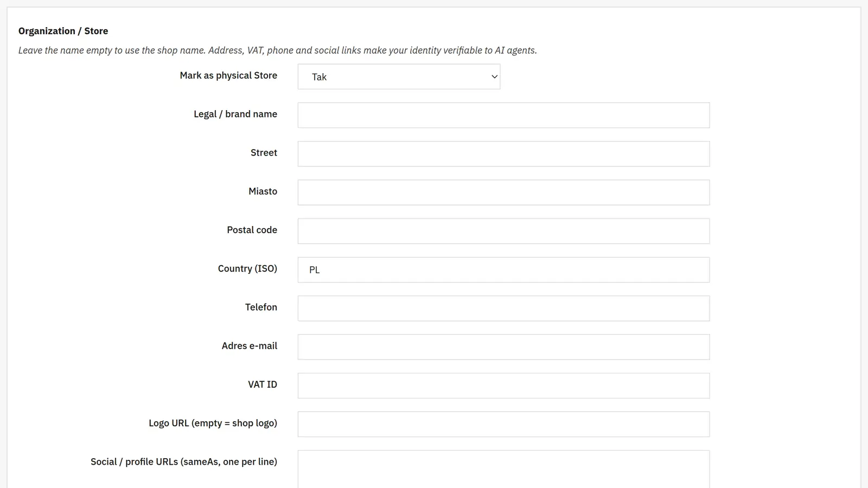
Task: Click into the Adres e-mail field
Action: 503,347
